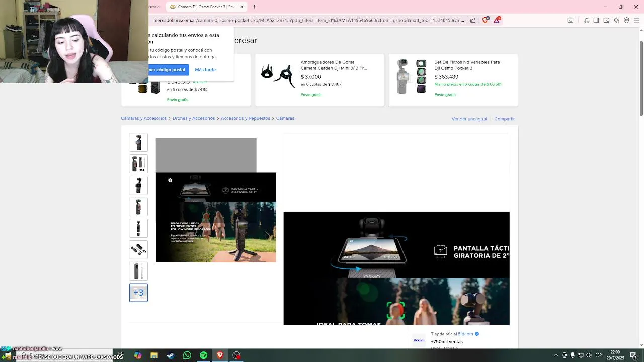The height and width of the screenshot is (362, 644).
Task: Click the Compartir link
Action: point(504,119)
